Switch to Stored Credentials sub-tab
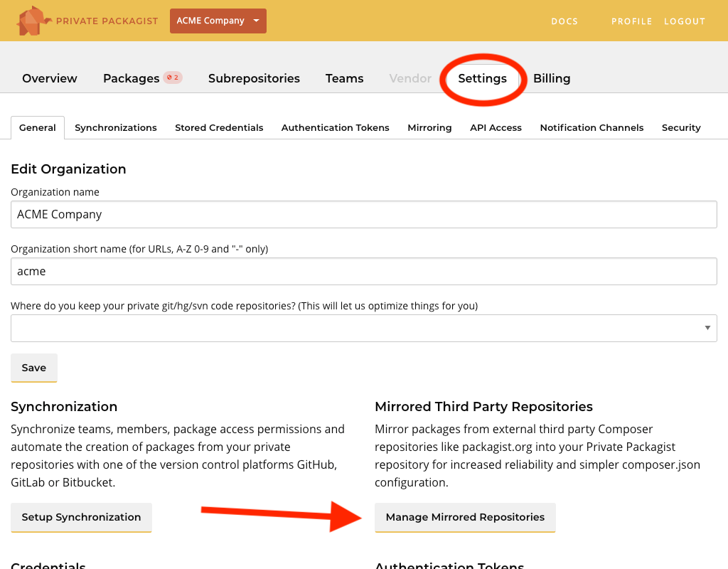The width and height of the screenshot is (728, 569). point(219,128)
